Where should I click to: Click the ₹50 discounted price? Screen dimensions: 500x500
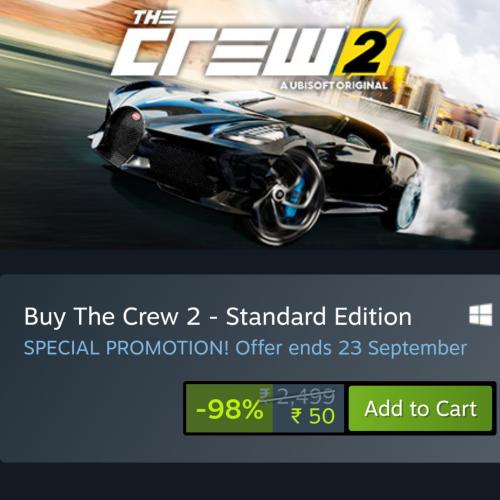coord(312,416)
